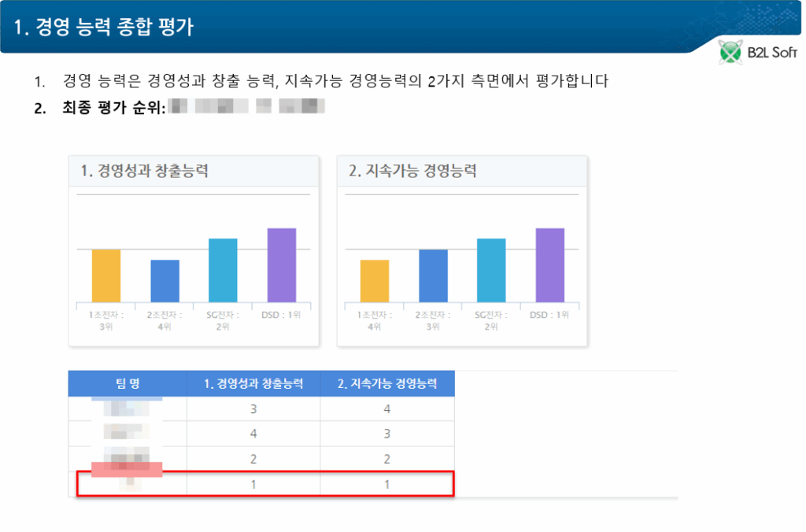This screenshot has width=806, height=532.
Task: Click '1조전자 : 4위' axis label in second chart
Action: click(375, 320)
